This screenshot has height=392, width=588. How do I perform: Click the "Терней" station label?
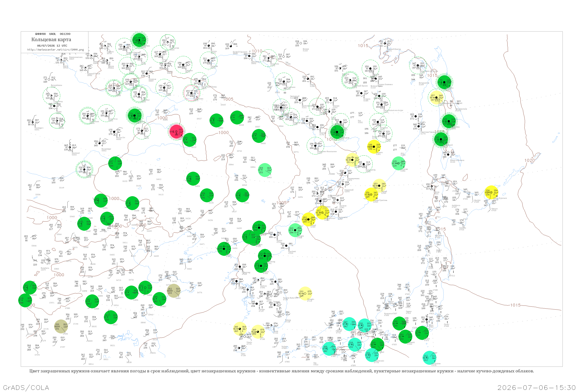[384, 191]
